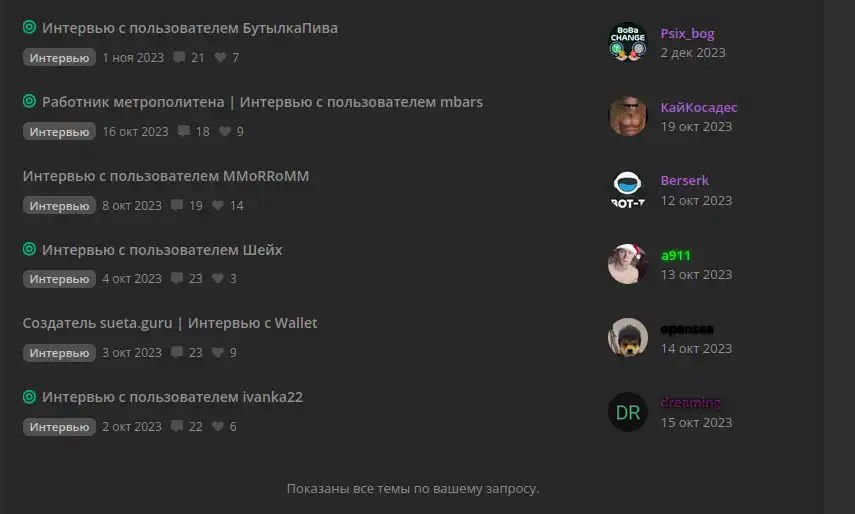Select Интервью tag dated 2 окт 2023

click(59, 426)
